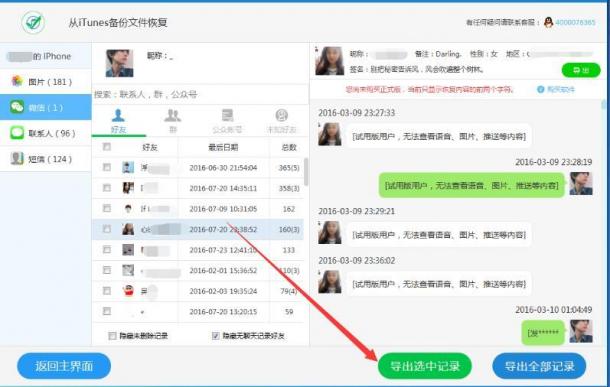The image size is (610, 387).
Task: Toggle the 隐藏无聊天记录好友 checkbox
Action: [216, 336]
